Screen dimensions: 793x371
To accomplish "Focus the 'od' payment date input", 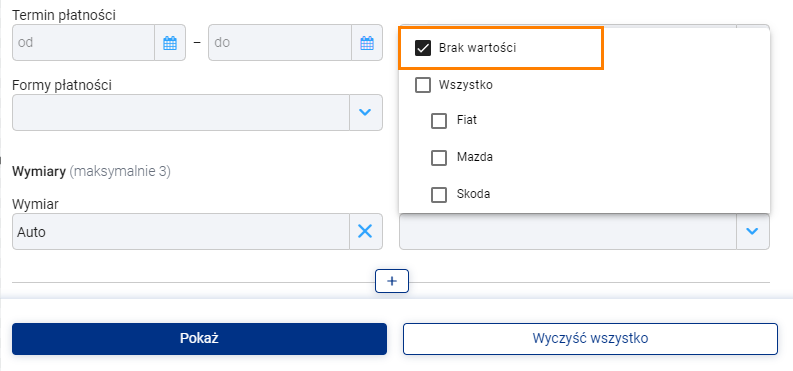I will click(x=83, y=43).
